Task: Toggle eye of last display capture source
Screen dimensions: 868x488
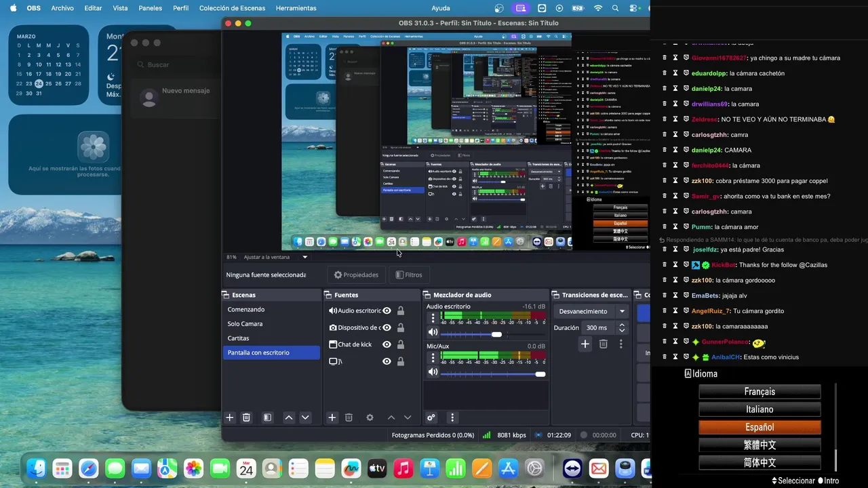Action: [387, 361]
